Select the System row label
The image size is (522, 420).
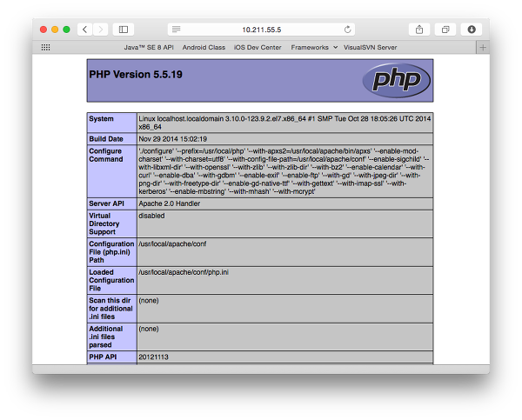coord(101,119)
